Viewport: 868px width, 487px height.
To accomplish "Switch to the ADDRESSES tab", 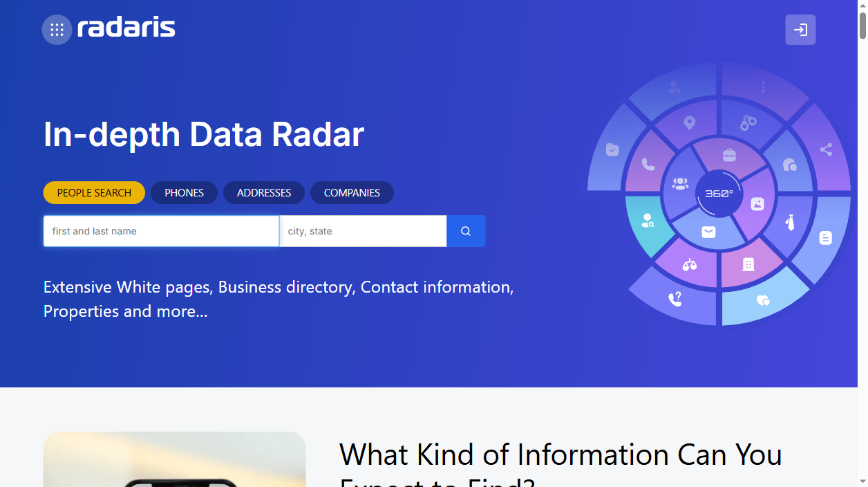I will point(264,193).
